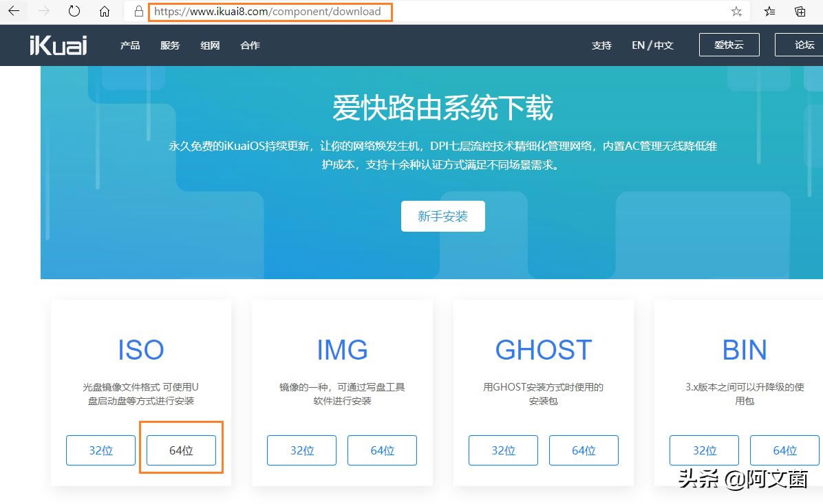The width and height of the screenshot is (823, 504).
Task: Click the ISO card heading
Action: pos(140,350)
